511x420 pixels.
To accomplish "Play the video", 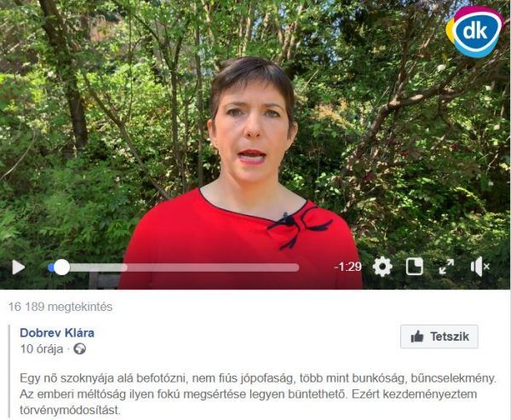I will point(19,268).
